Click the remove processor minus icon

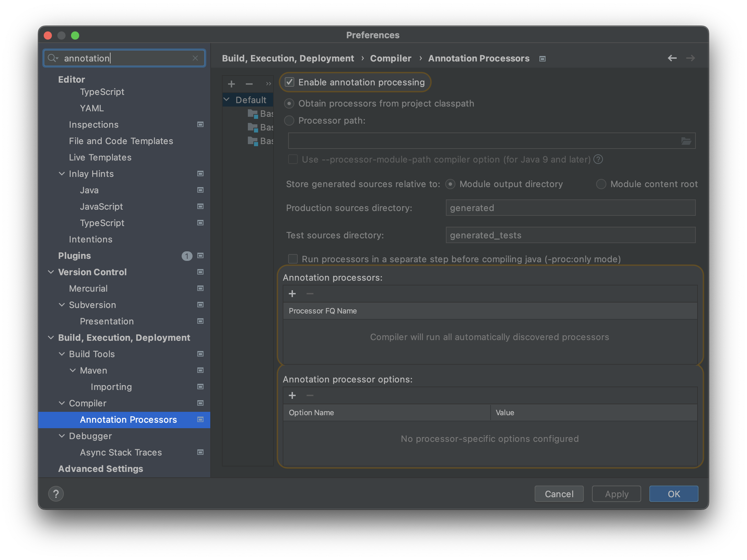(310, 294)
